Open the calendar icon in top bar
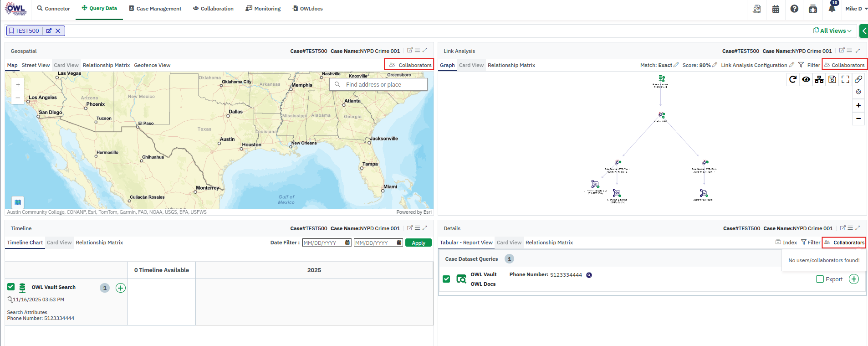This screenshot has height=346, width=868. (776, 9)
